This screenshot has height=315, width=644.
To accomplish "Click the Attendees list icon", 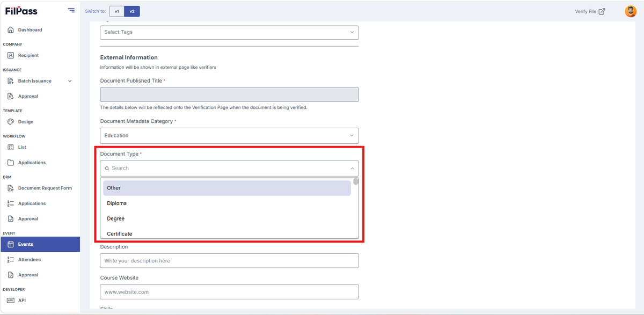I will (x=11, y=260).
